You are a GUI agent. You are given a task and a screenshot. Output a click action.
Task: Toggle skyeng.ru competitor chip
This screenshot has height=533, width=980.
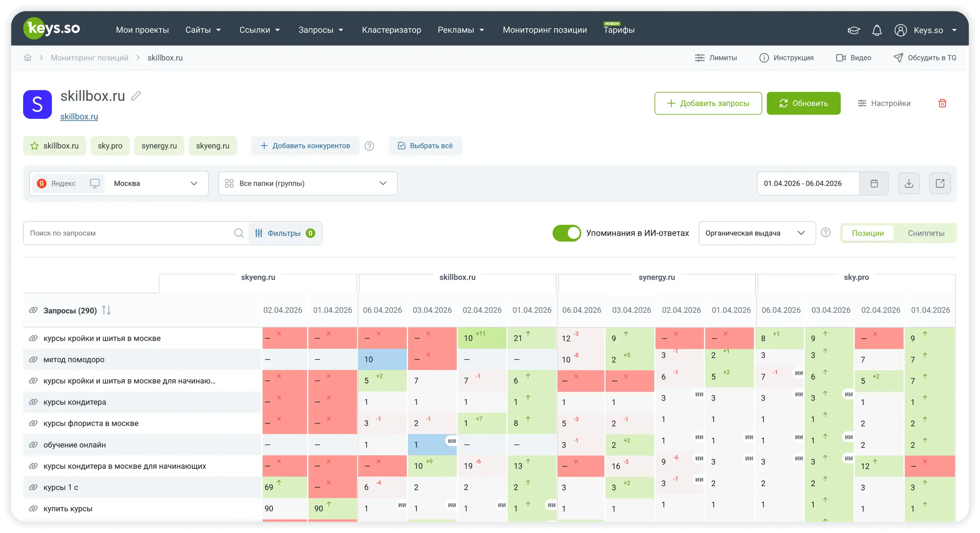point(213,146)
